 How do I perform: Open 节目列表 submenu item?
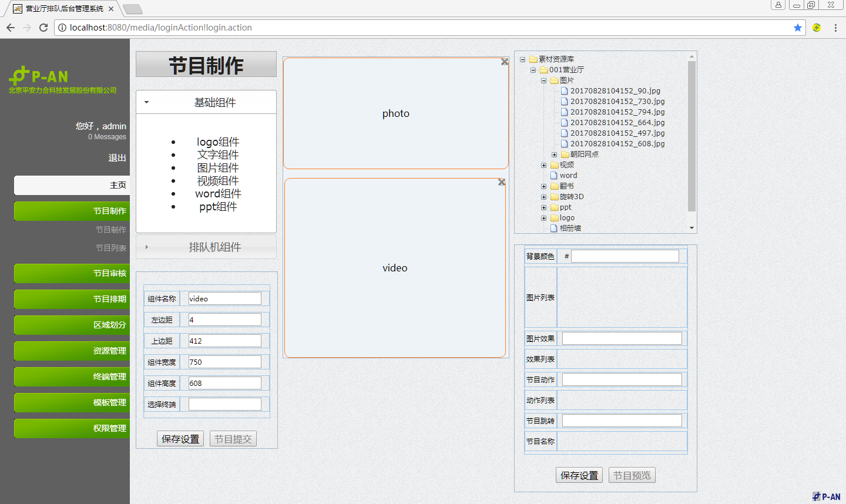point(111,248)
